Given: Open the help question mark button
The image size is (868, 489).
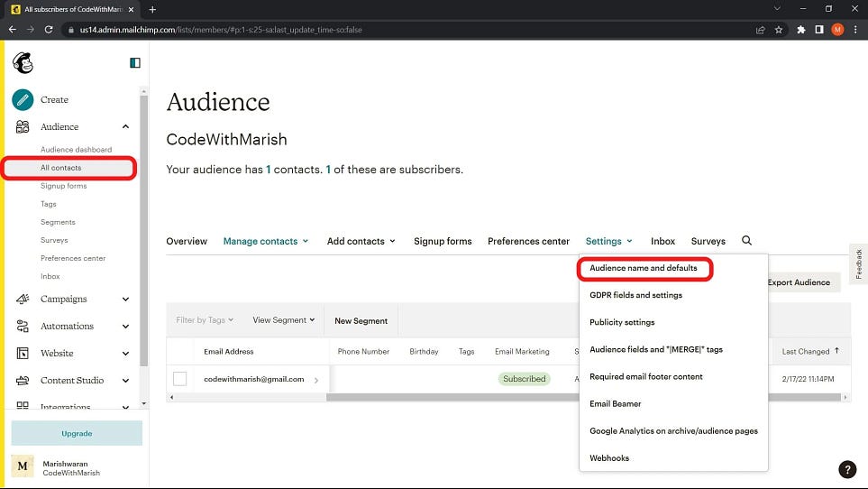Looking at the screenshot, I should coord(847,470).
